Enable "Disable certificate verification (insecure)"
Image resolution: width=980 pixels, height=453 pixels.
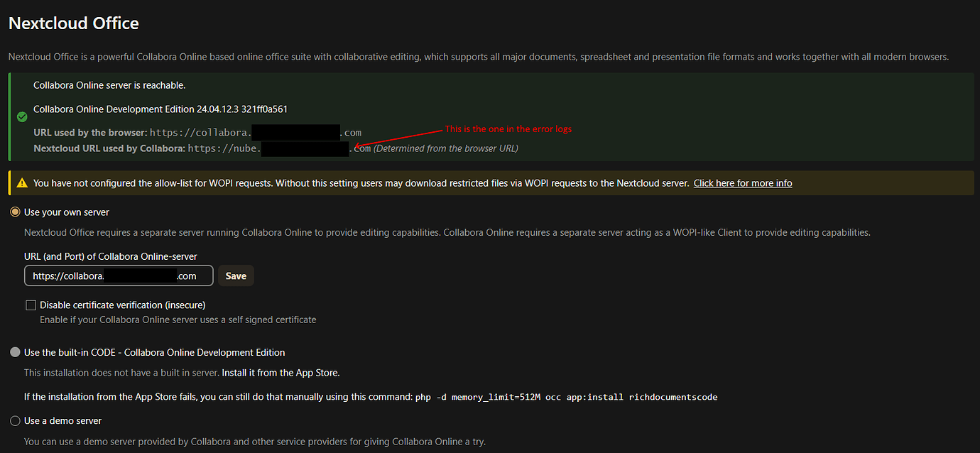click(31, 305)
